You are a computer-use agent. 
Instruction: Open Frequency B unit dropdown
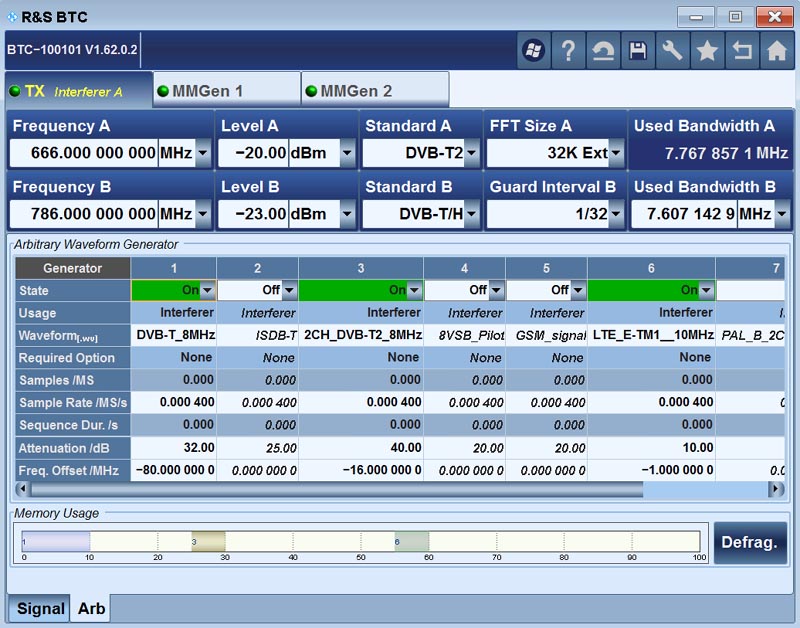(x=203, y=214)
